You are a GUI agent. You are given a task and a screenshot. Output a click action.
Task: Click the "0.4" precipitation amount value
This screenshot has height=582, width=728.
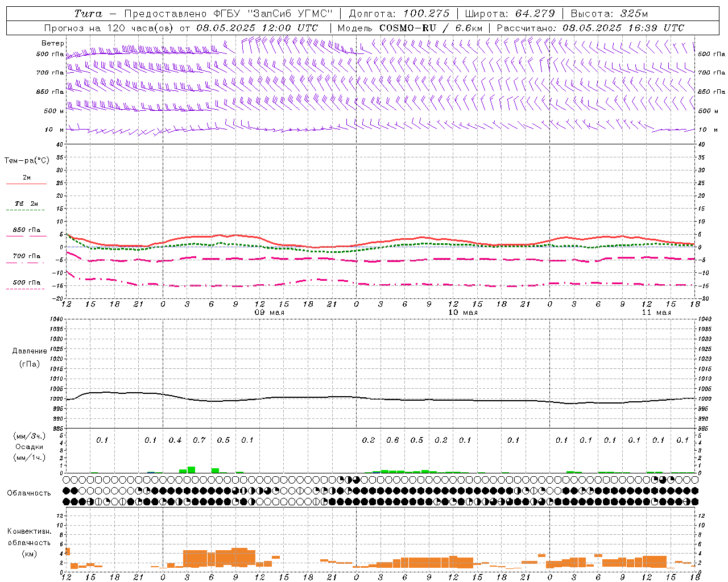tap(175, 440)
